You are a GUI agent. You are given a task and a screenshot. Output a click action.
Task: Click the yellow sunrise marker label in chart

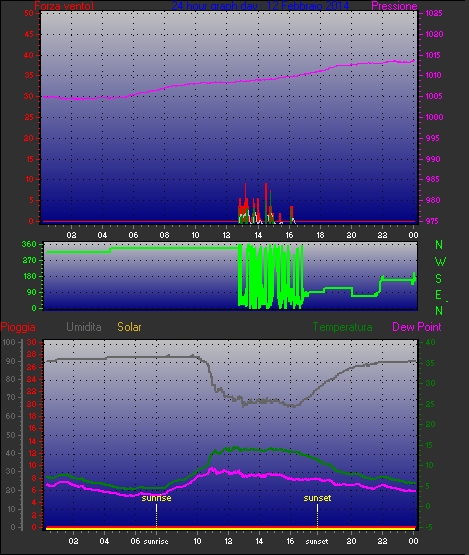(x=156, y=498)
